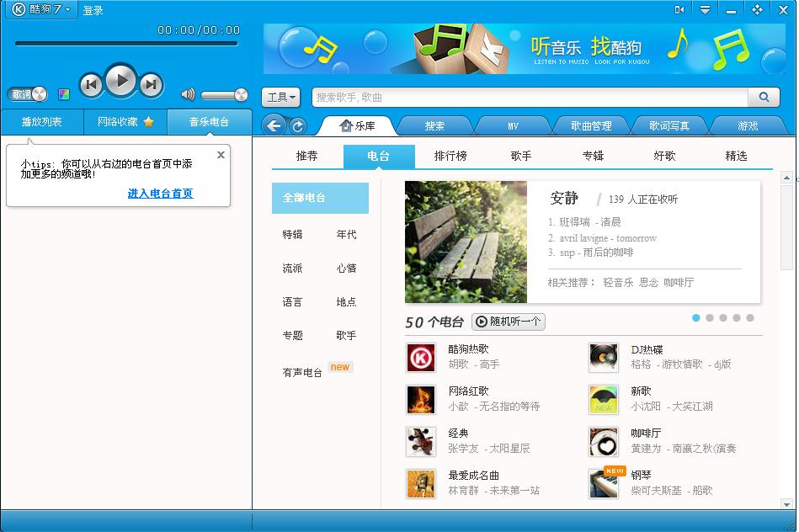Open 网络红歌 flame station icon
This screenshot has height=532, width=799.
point(421,400)
